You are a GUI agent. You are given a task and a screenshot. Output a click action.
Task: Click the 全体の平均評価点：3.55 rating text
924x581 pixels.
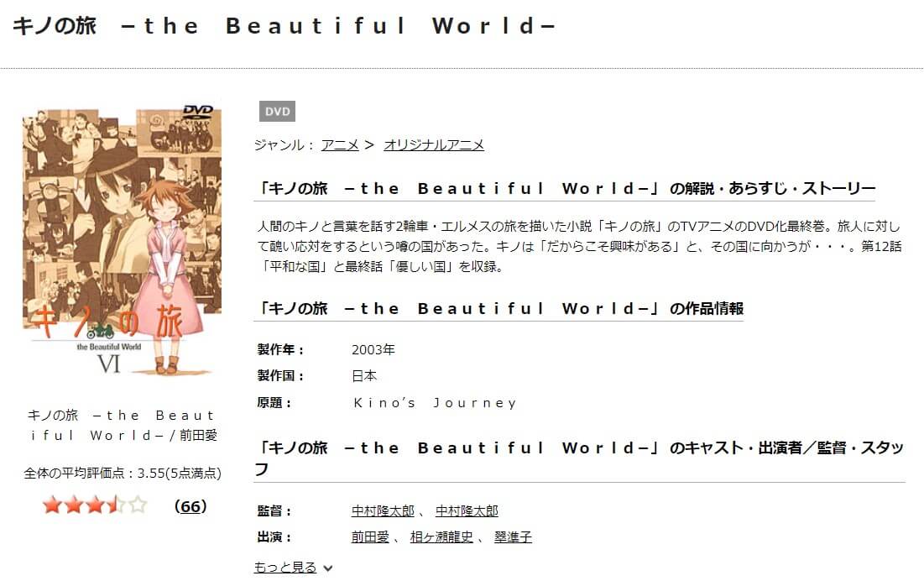[x=123, y=474]
